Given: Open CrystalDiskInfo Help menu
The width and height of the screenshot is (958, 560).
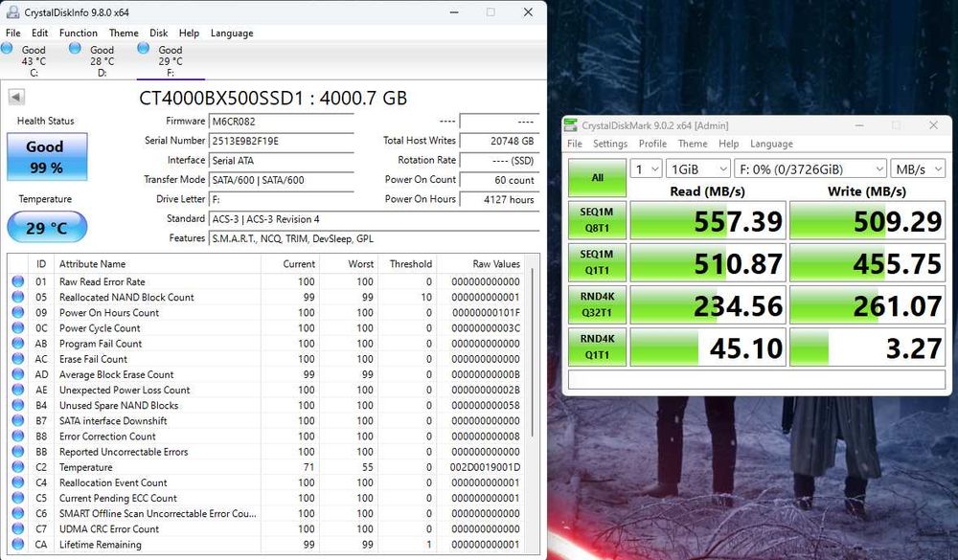Looking at the screenshot, I should (x=189, y=33).
